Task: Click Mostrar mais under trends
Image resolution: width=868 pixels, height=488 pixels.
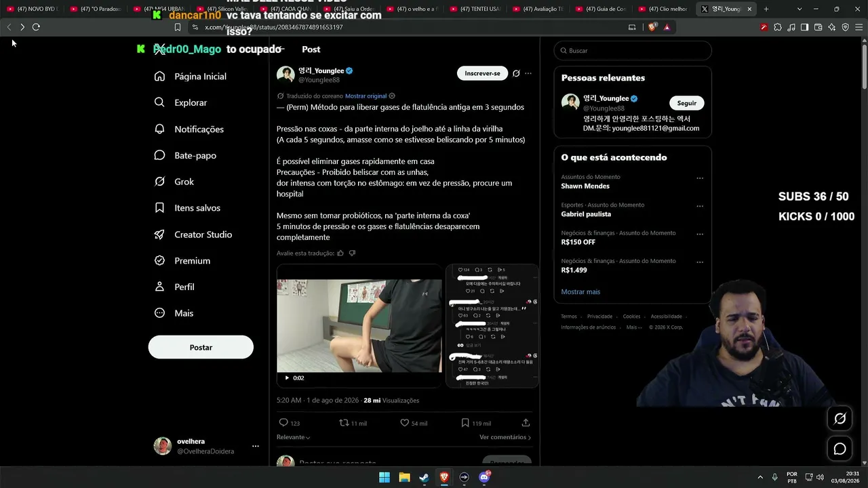Action: tap(580, 291)
